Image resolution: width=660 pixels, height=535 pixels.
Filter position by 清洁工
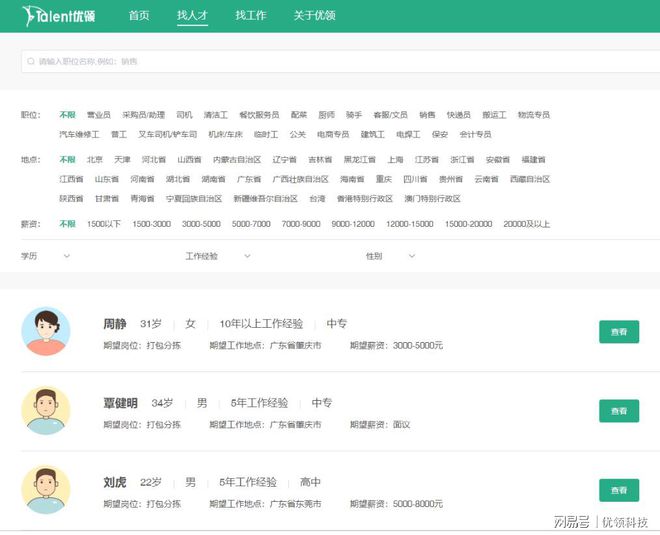coord(216,114)
